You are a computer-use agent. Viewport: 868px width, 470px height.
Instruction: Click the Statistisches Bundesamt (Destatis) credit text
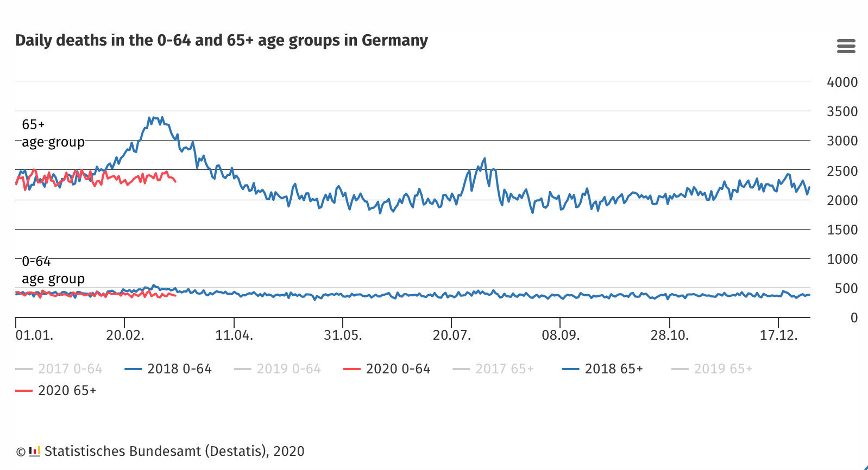174,452
